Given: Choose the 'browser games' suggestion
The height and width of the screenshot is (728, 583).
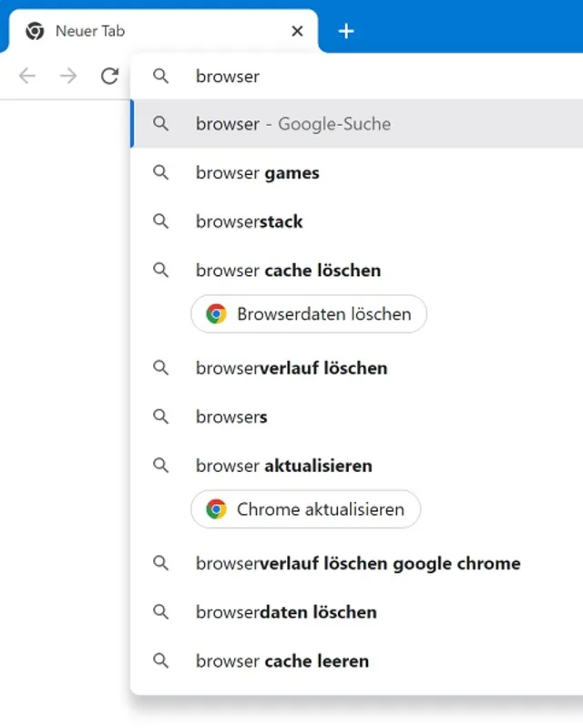Looking at the screenshot, I should coord(258,173).
